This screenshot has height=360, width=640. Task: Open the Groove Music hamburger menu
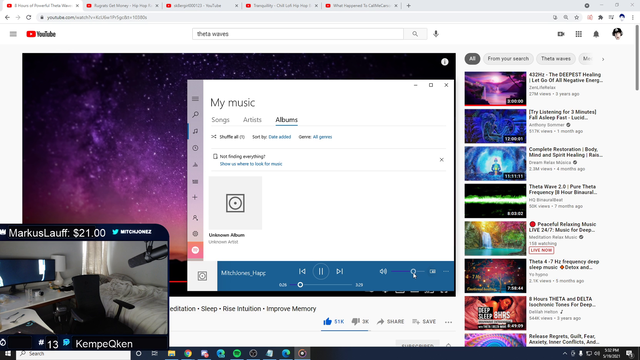[195, 99]
